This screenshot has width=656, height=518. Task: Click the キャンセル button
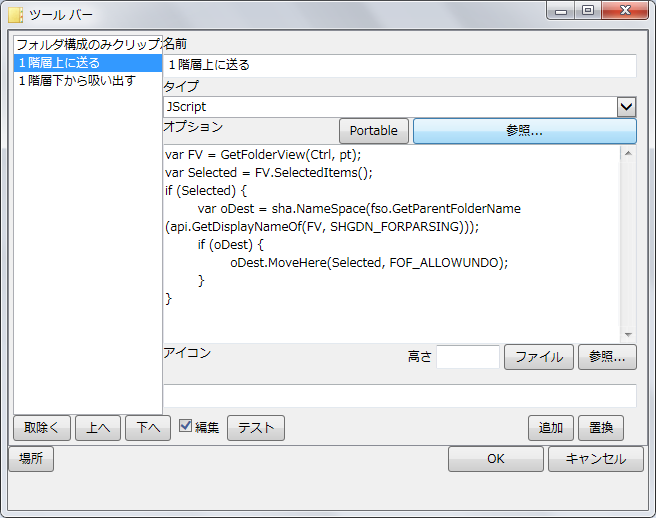coord(596,459)
